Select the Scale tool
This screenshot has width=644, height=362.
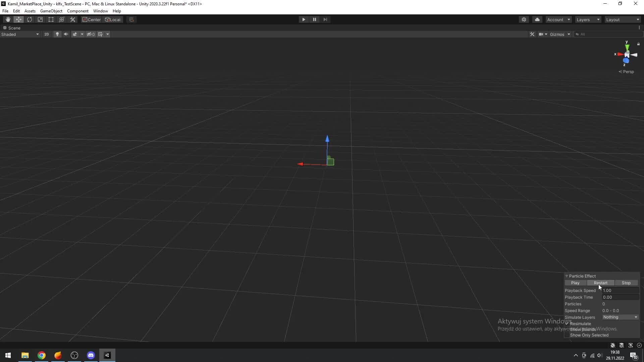pyautogui.click(x=40, y=19)
